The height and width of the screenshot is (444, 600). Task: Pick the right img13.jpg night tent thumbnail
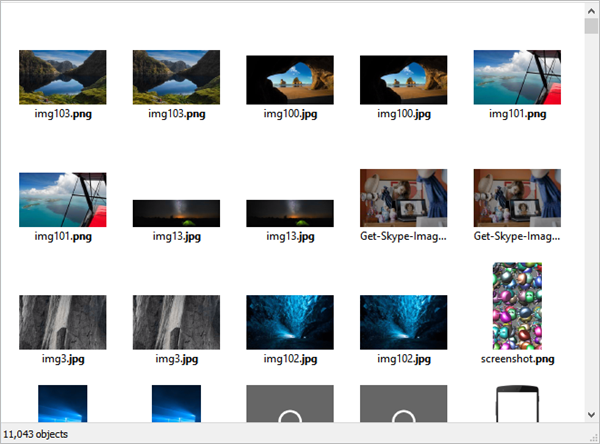click(290, 213)
